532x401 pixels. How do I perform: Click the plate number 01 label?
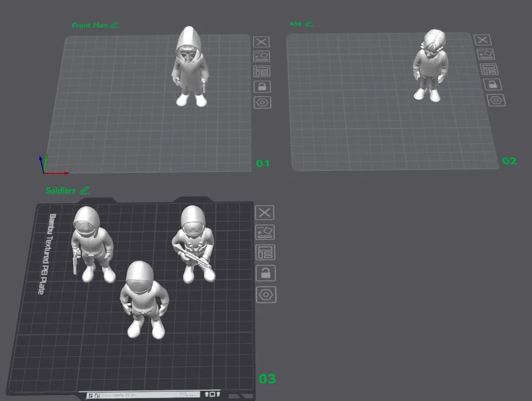[x=263, y=163]
